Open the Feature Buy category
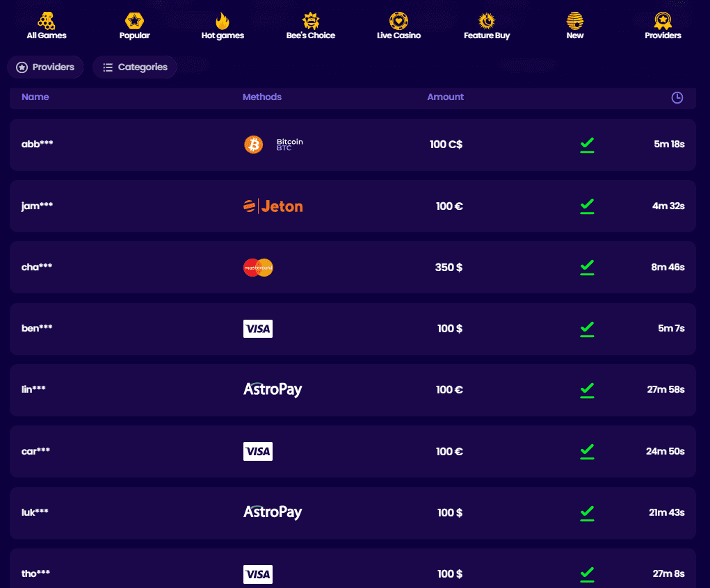 coord(487,21)
